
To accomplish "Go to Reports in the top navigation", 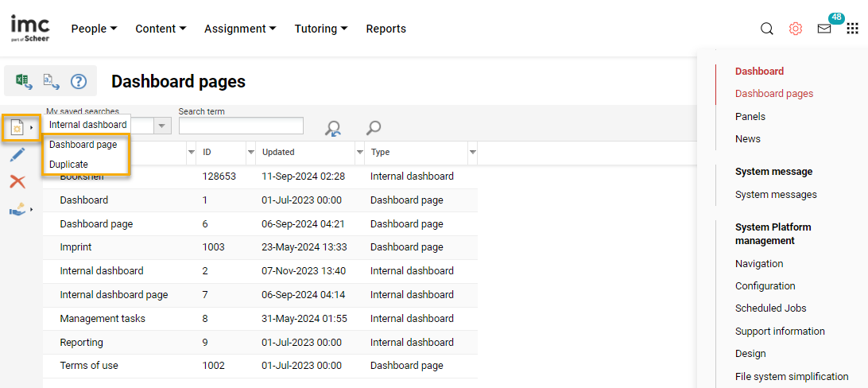I will click(386, 29).
